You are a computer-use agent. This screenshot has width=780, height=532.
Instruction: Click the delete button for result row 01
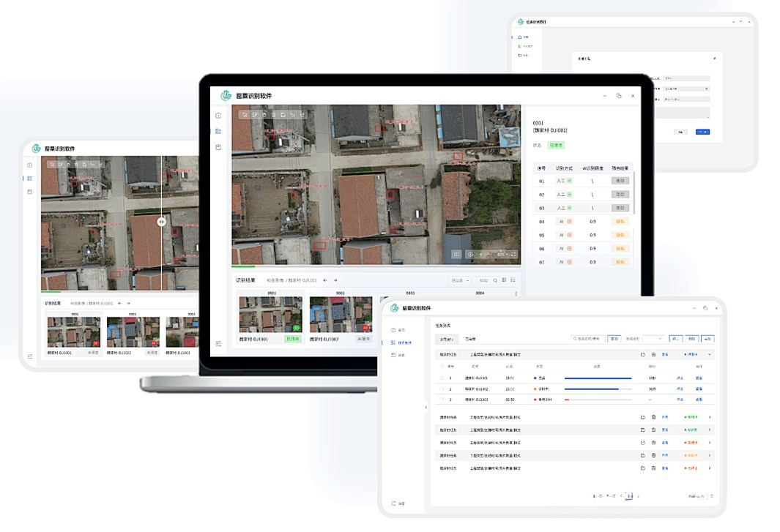[x=620, y=180]
